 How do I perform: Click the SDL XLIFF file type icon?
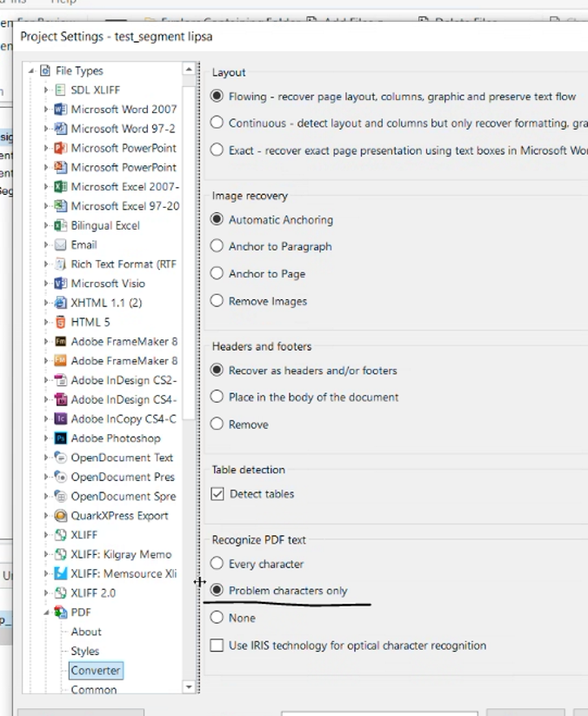(x=60, y=90)
